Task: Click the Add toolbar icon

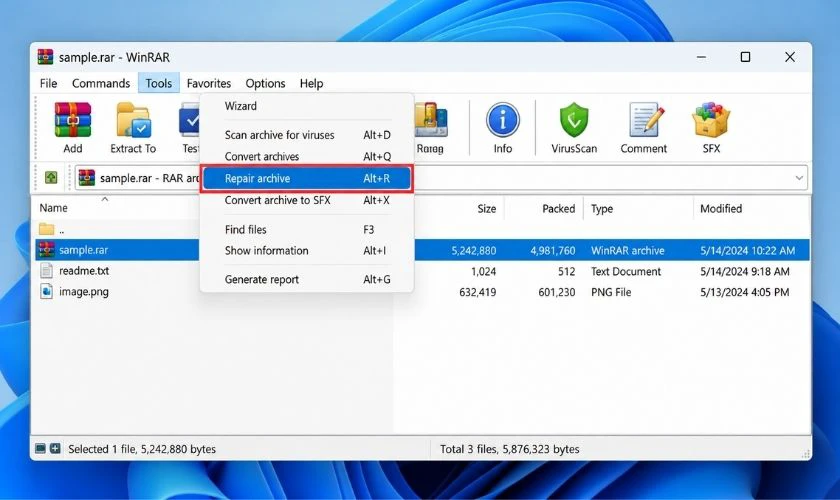Action: (72, 128)
